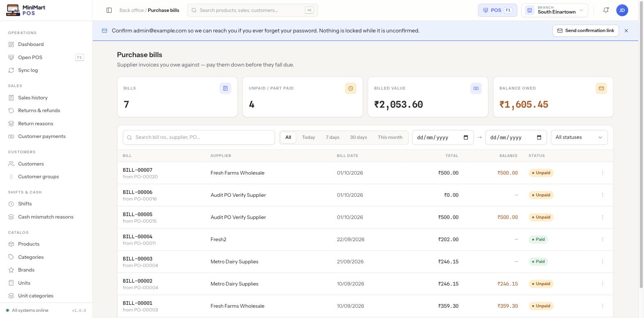
Task: Go to Returns & refunds
Action: [x=46, y=111]
